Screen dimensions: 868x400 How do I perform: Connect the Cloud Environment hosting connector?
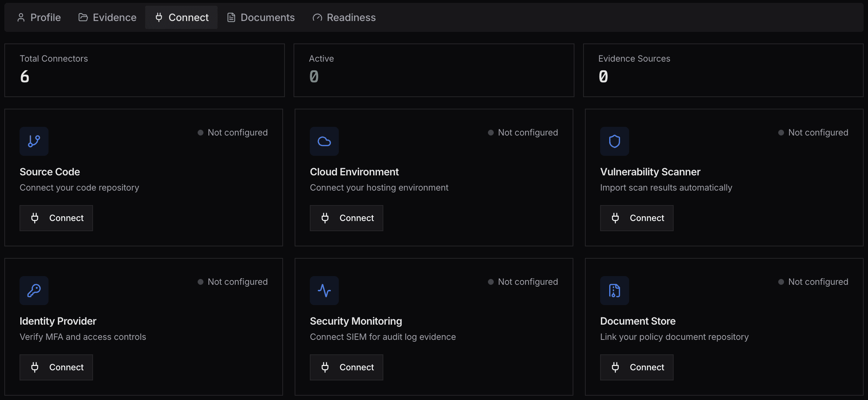click(346, 218)
